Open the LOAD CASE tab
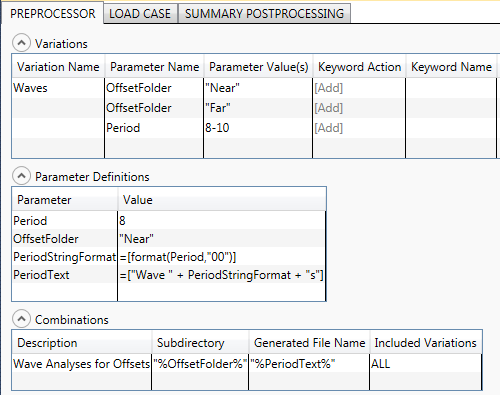This screenshot has height=395, width=500. [x=140, y=14]
